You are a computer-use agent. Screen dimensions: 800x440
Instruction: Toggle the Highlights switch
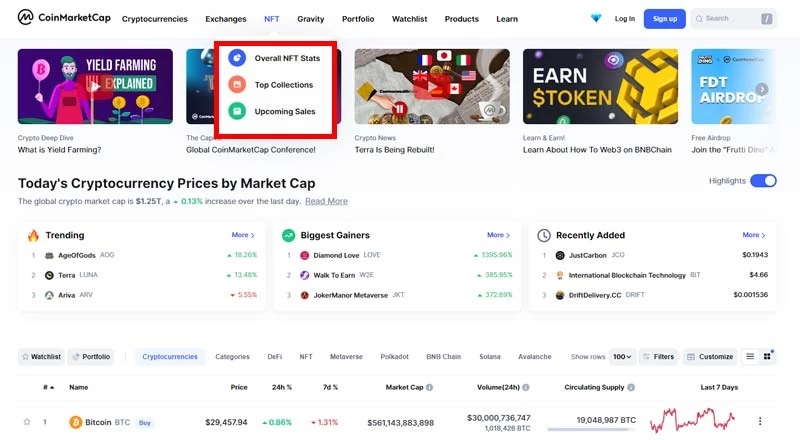coord(763,181)
